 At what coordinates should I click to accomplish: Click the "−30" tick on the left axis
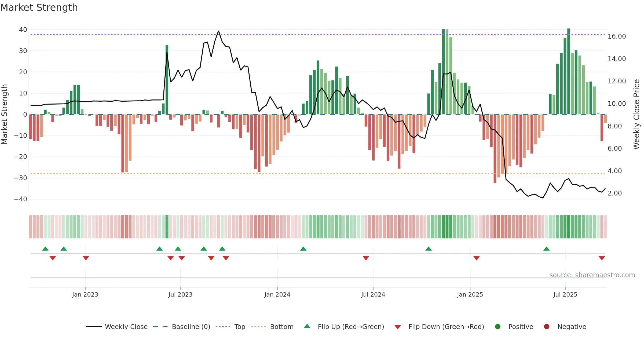tap(21, 178)
